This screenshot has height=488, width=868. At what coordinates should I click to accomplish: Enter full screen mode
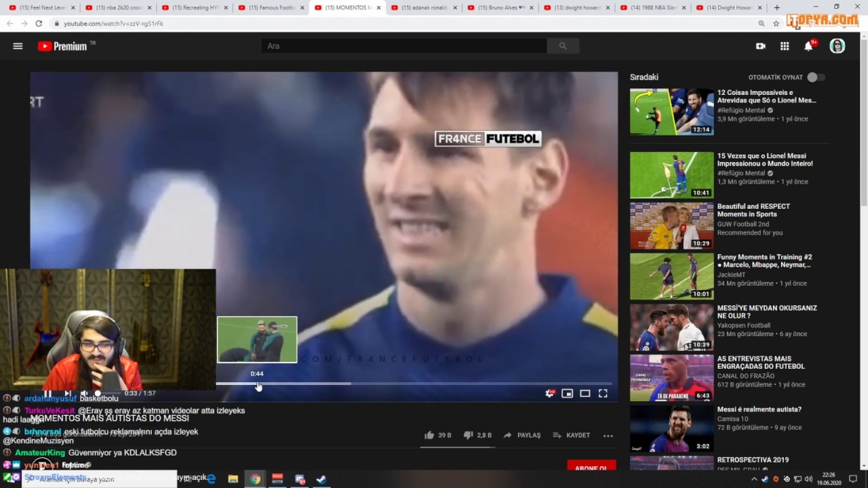click(x=603, y=393)
